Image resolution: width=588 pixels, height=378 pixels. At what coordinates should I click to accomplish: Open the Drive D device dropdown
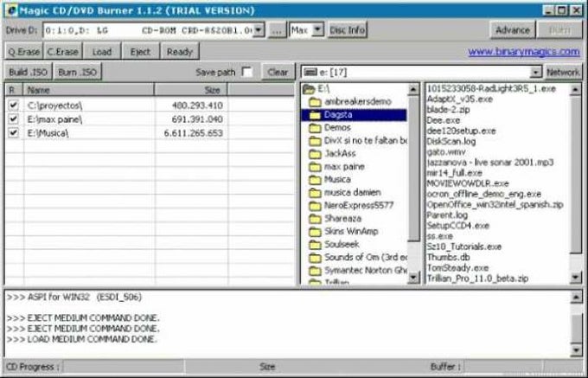click(259, 30)
